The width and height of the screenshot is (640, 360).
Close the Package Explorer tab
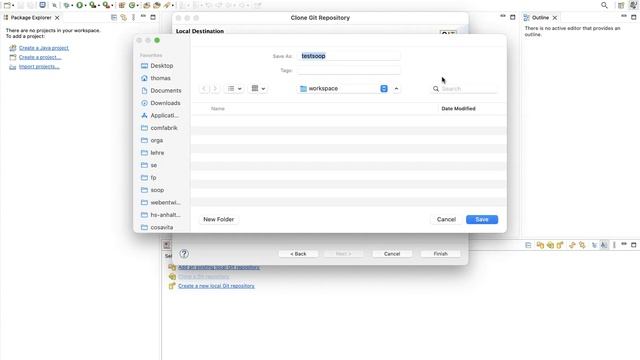(x=57, y=18)
